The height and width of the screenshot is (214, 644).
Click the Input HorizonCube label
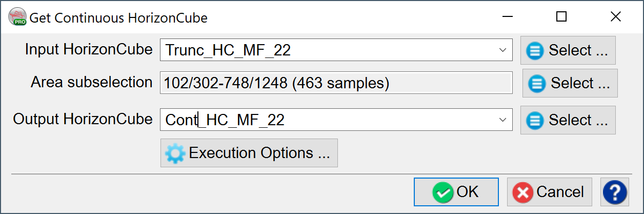click(89, 50)
